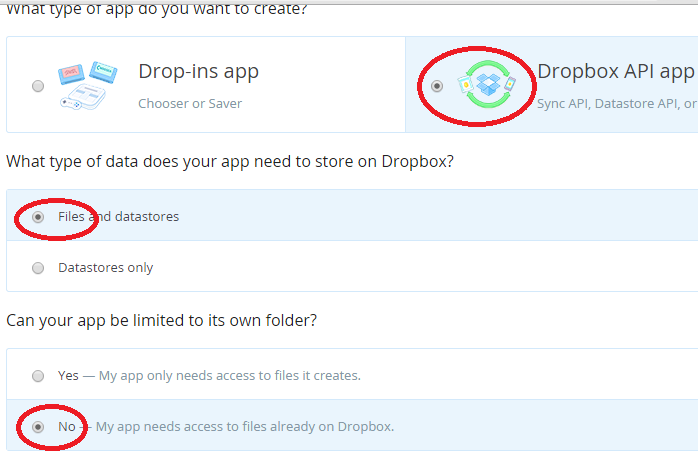
Task: Click 'Can your app be limited' heading
Action: pos(162,320)
